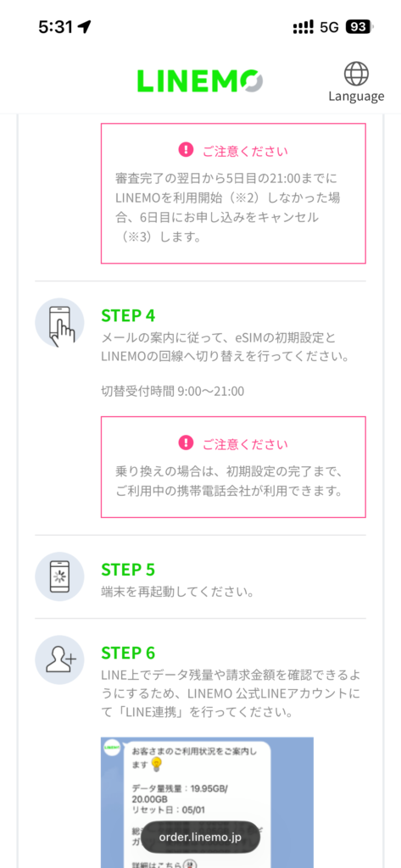Tap the STEP 4 phone-touch icon
401x868 pixels.
tap(60, 323)
